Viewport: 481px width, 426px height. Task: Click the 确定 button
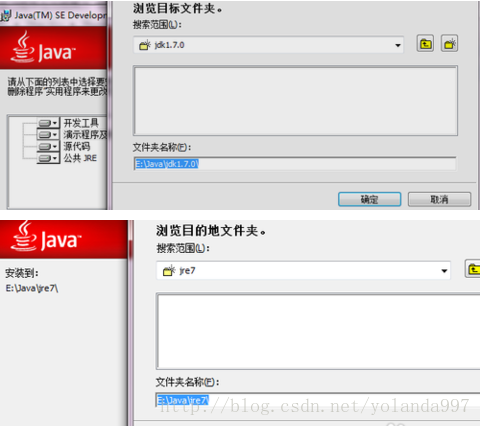coord(369,199)
